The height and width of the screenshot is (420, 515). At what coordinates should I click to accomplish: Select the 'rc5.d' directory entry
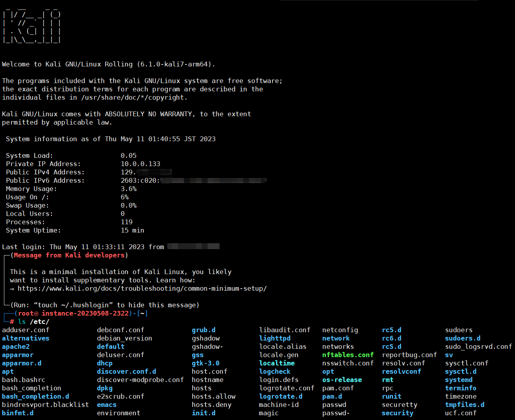point(392,330)
